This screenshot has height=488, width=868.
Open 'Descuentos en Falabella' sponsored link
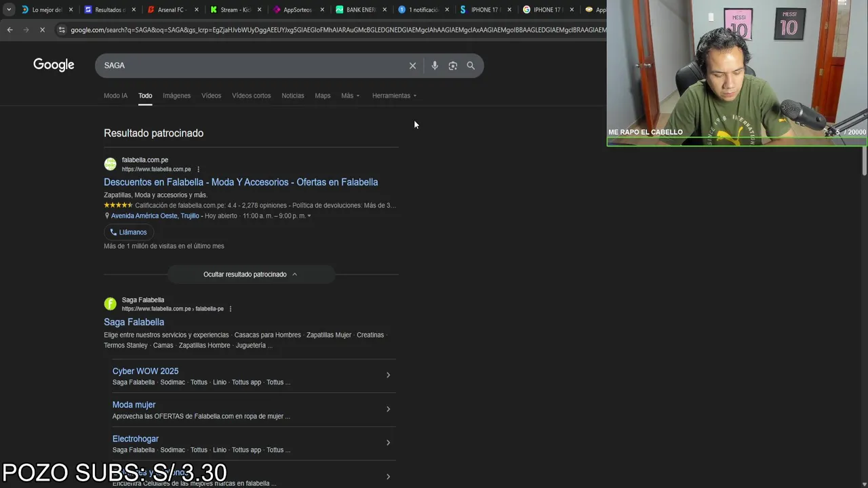click(x=241, y=182)
